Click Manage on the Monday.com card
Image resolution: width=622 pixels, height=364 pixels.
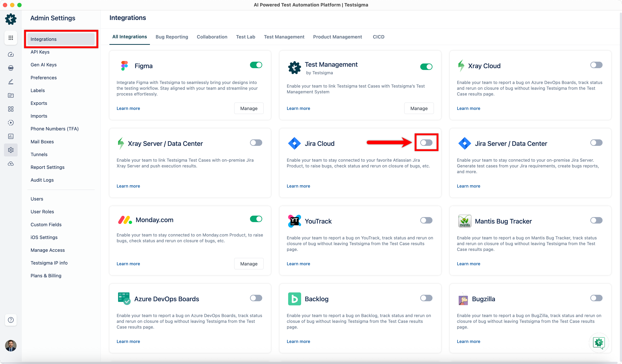click(x=249, y=263)
